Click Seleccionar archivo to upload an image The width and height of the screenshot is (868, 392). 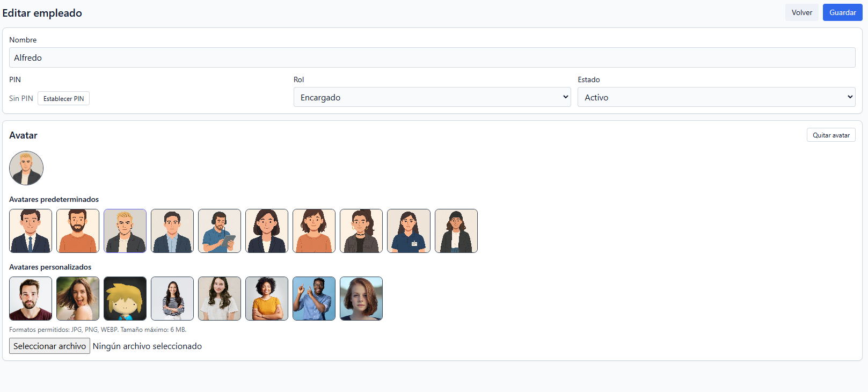pos(49,346)
